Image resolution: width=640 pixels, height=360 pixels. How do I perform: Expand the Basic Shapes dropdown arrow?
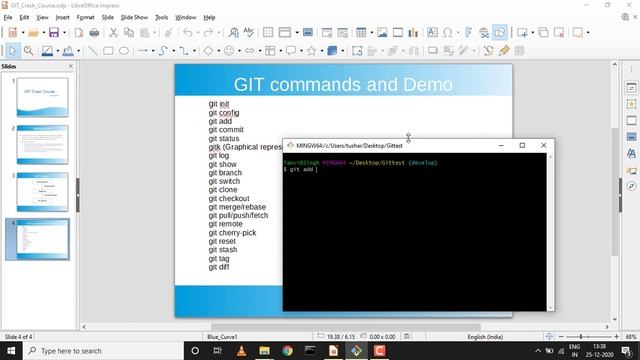point(218,51)
